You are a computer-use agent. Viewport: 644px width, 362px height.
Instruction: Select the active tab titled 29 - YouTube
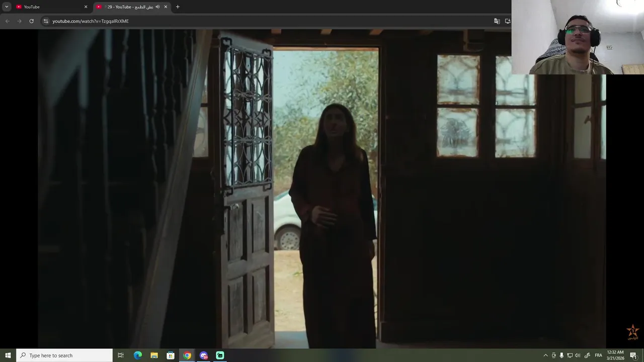click(x=132, y=7)
